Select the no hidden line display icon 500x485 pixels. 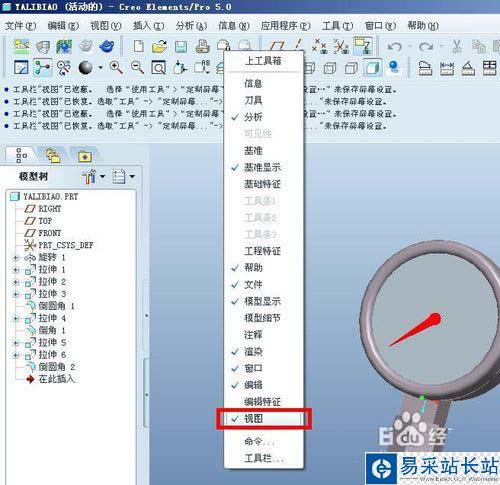pyautogui.click(x=351, y=68)
